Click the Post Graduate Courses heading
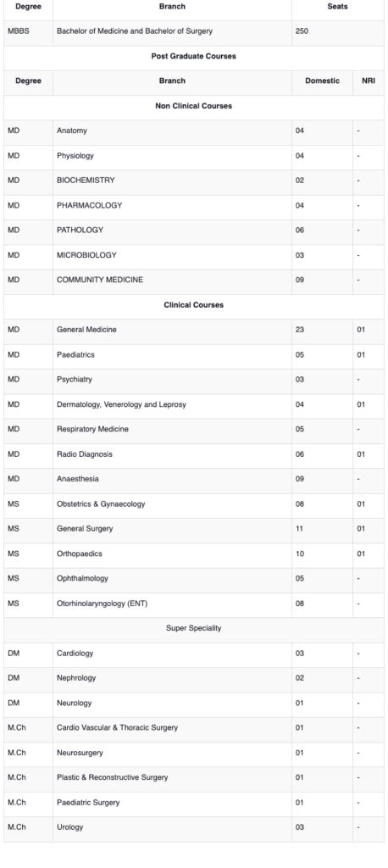The image size is (388, 868). pos(194,56)
